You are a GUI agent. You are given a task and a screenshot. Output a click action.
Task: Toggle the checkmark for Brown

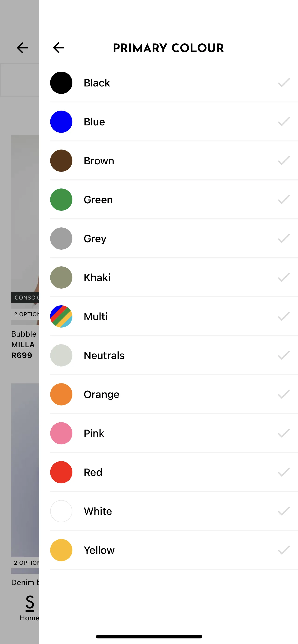tap(284, 160)
